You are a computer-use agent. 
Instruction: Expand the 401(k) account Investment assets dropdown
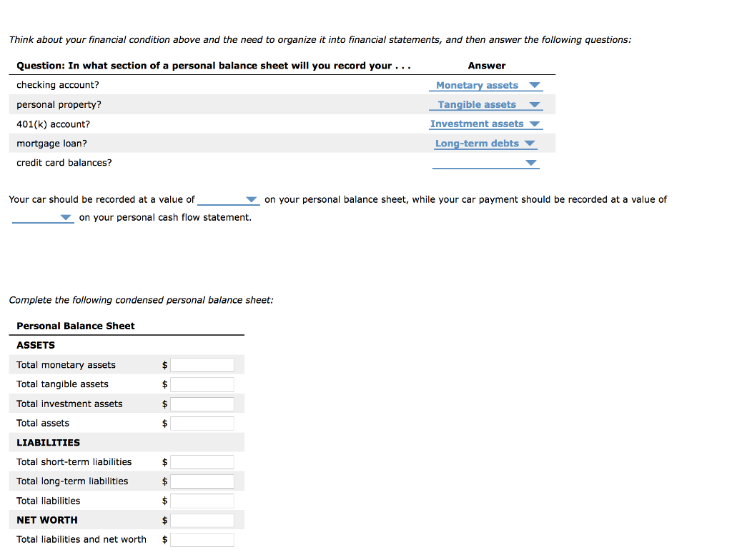pos(486,124)
